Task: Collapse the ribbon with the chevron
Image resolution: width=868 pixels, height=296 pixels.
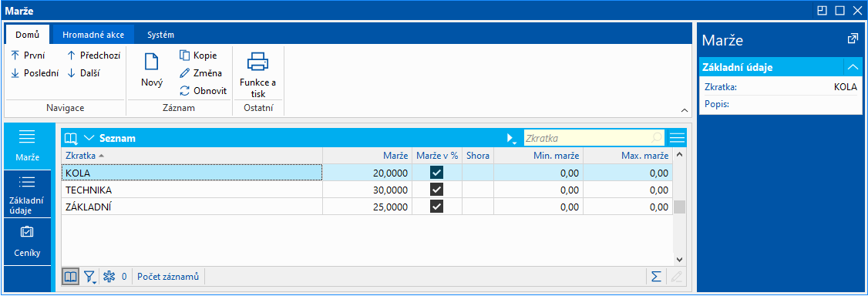Action: tap(685, 110)
